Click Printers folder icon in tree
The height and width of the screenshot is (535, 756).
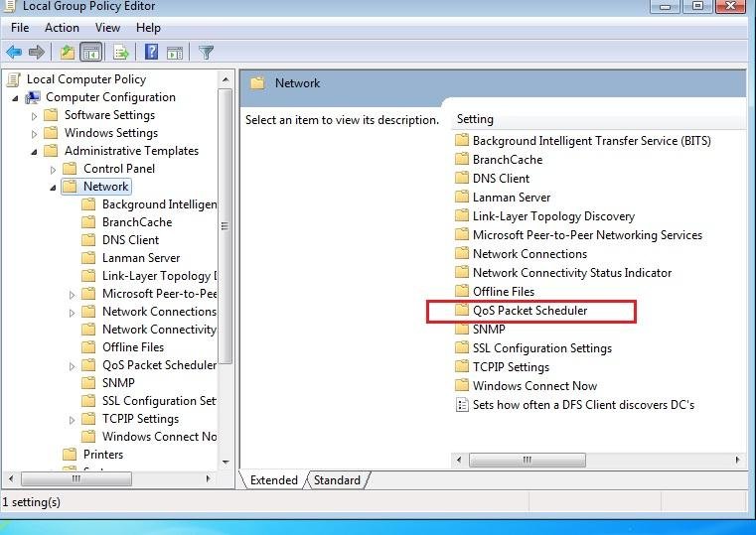pos(70,454)
